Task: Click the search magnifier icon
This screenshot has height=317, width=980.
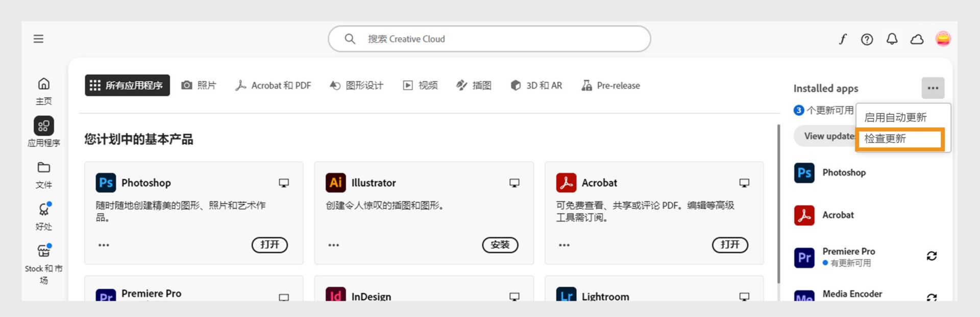Action: coord(350,39)
